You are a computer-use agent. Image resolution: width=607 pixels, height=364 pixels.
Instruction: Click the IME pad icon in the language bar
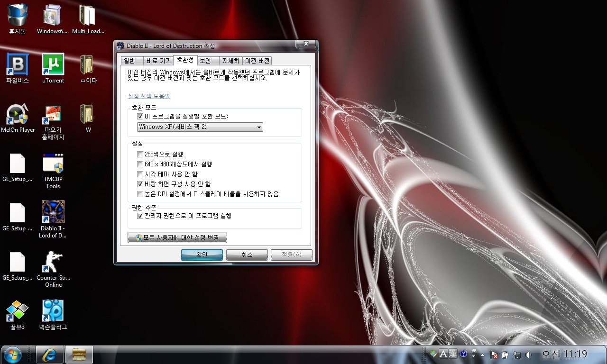point(433,354)
